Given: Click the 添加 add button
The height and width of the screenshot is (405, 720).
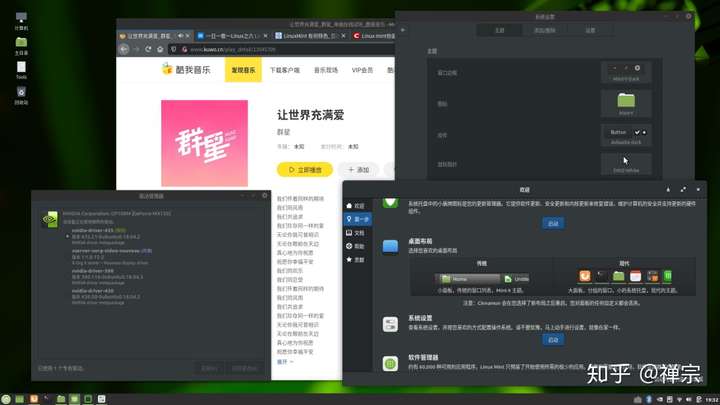Looking at the screenshot, I should [x=359, y=169].
